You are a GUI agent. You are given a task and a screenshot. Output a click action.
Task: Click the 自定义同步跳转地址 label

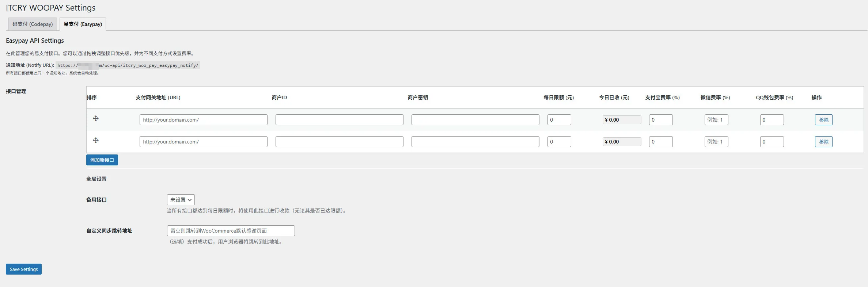point(109,231)
